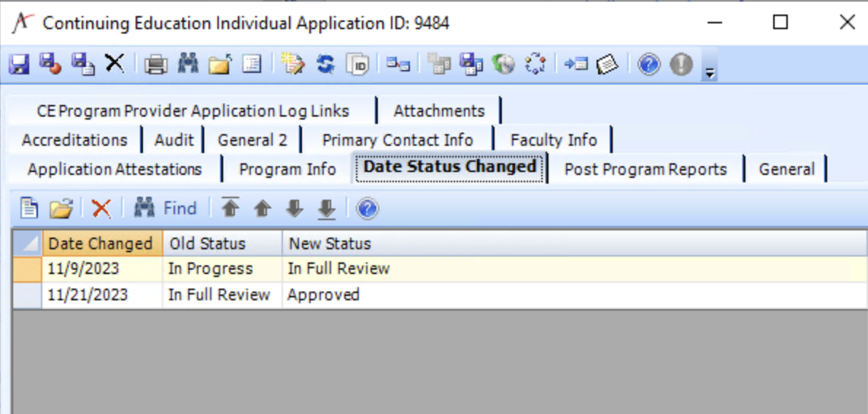This screenshot has height=414, width=868.
Task: Move to last record arrow icon
Action: [x=326, y=208]
